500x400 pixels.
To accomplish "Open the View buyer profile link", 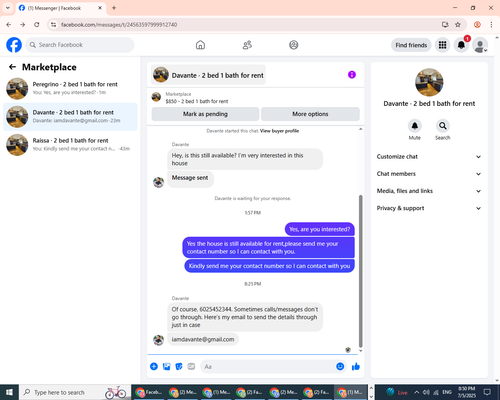I will pyautogui.click(x=279, y=131).
